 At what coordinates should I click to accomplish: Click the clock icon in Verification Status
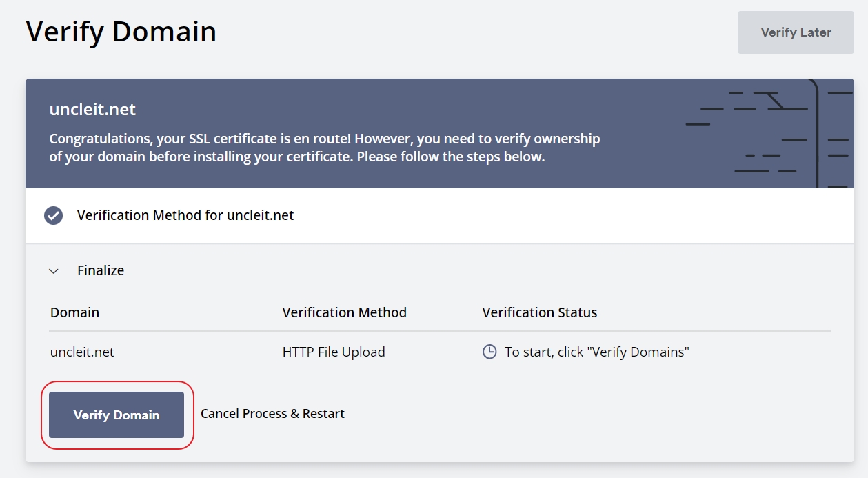489,352
